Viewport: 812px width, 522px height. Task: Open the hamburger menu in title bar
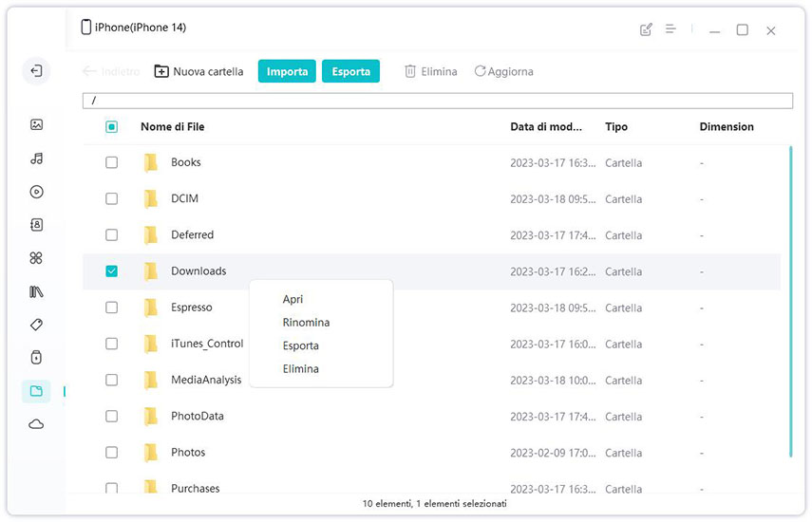(x=670, y=29)
